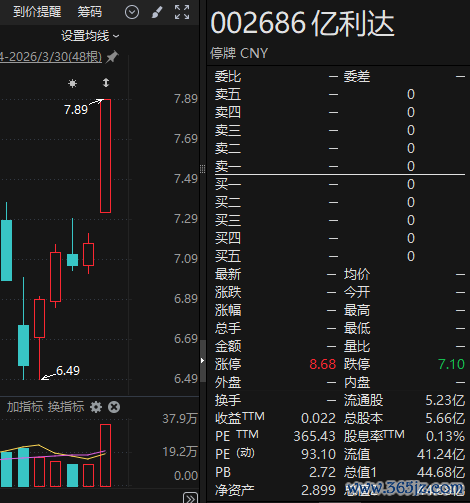Click the fullscreen expand arrows icon
This screenshot has width=470, height=503.
pyautogui.click(x=182, y=12)
